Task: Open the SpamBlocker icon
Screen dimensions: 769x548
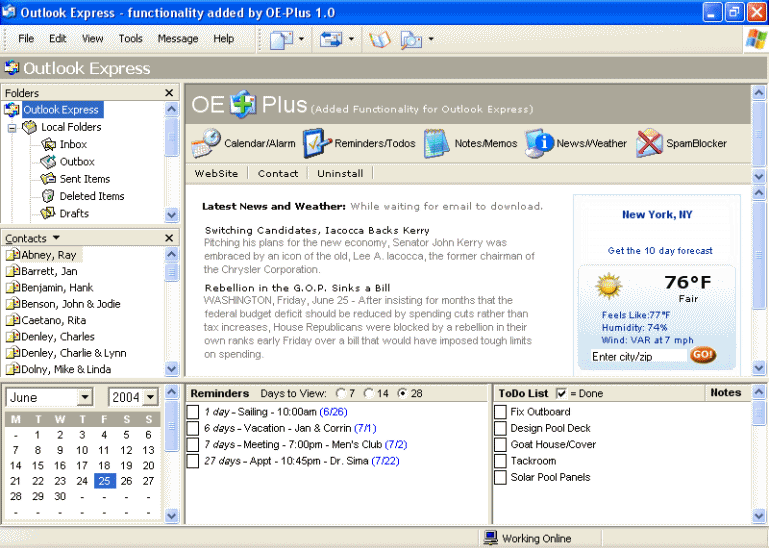Action: point(649,143)
